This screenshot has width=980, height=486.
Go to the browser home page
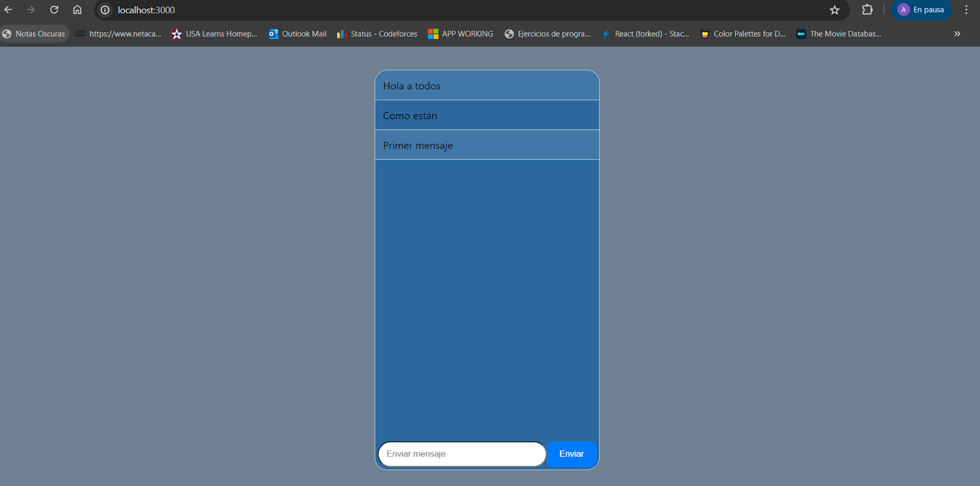click(77, 10)
